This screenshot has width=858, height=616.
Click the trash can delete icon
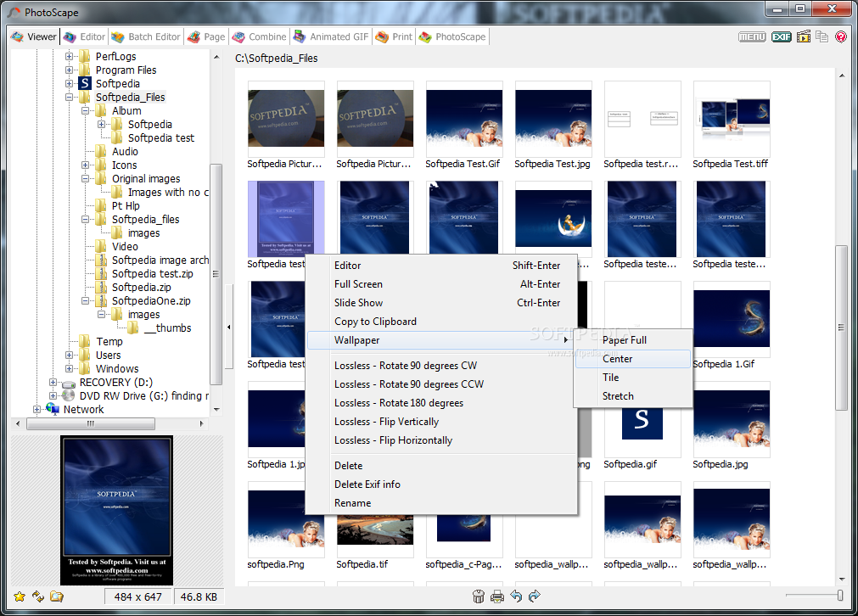479,596
